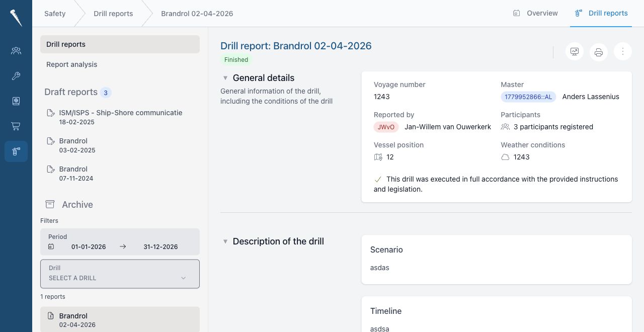This screenshot has height=332, width=644.
Task: Open the ISM/ISPS Ship-Shore communicatie draft
Action: point(120,117)
